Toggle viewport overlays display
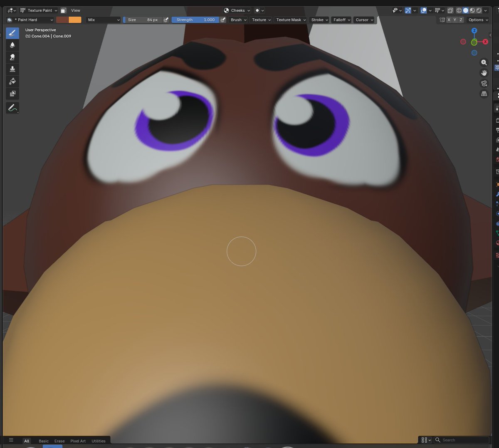 point(423,10)
